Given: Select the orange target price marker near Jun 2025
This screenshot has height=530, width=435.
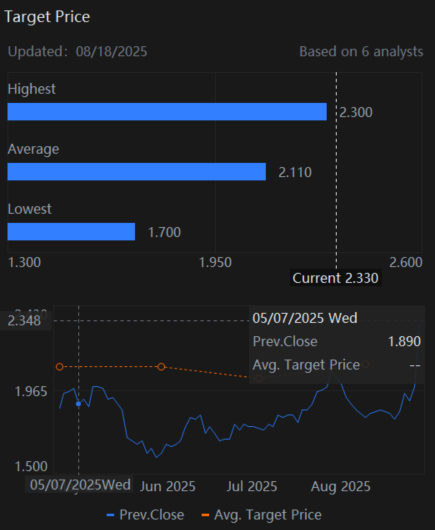Looking at the screenshot, I should click(162, 367).
